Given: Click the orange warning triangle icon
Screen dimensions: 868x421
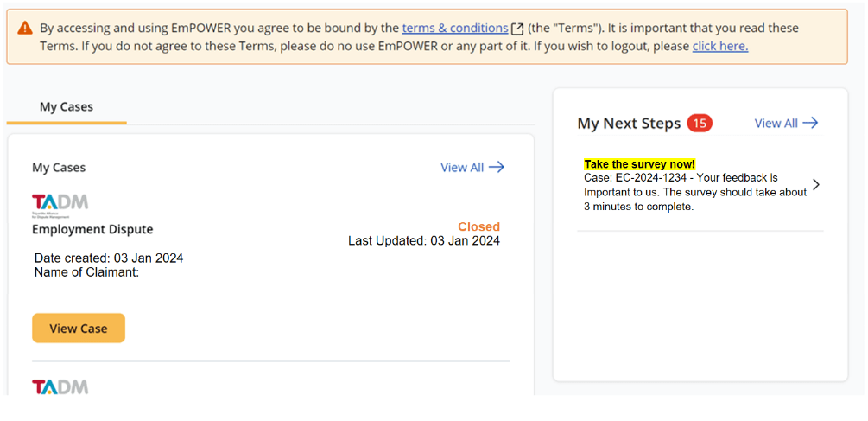Looking at the screenshot, I should [24, 29].
